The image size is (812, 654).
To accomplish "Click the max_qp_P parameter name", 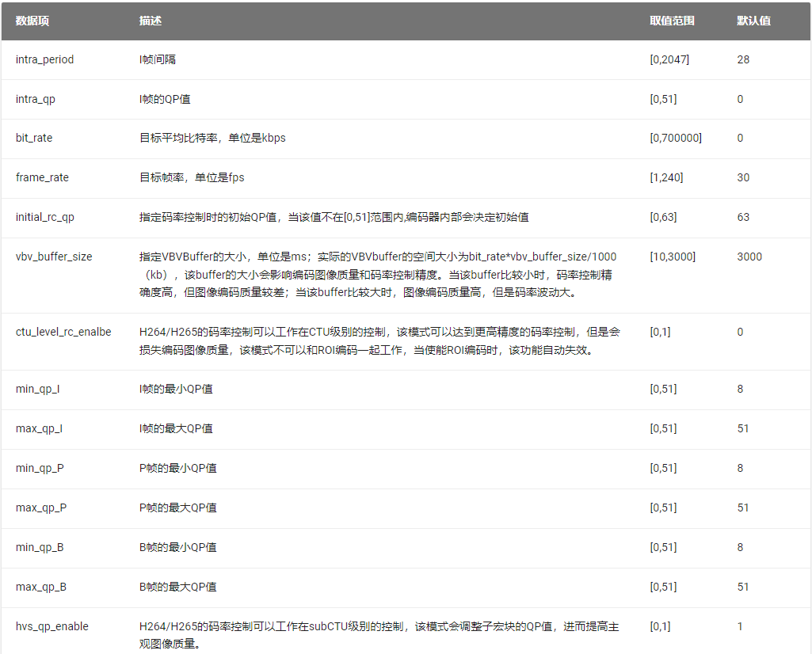I will click(41, 508).
